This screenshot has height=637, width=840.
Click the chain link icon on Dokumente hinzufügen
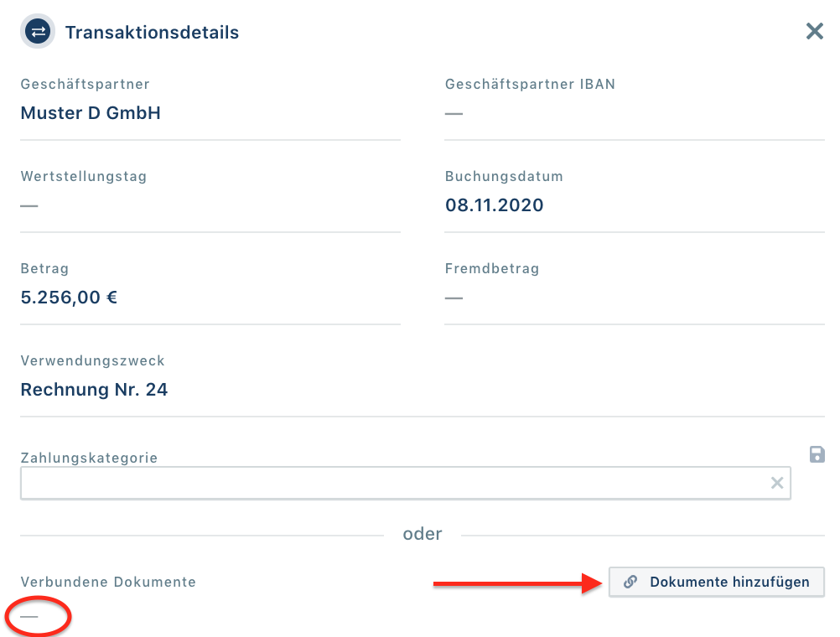(x=630, y=582)
